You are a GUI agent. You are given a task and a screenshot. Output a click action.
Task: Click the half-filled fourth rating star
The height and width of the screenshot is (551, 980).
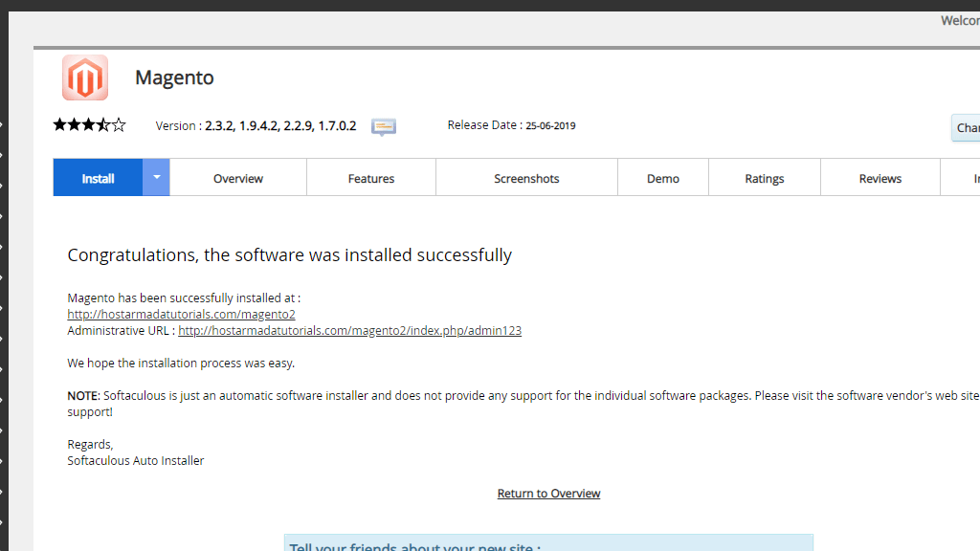[103, 124]
